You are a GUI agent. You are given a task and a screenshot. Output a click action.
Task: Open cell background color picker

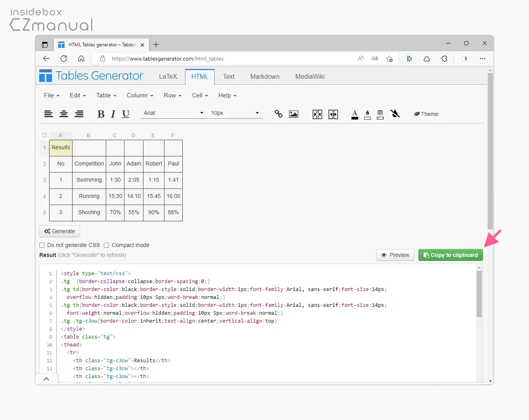point(367,114)
